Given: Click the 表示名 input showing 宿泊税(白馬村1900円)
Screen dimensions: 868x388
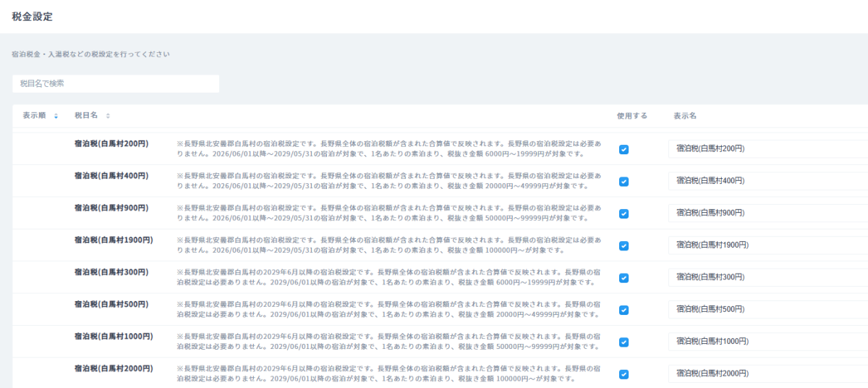Looking at the screenshot, I should coord(767,245).
